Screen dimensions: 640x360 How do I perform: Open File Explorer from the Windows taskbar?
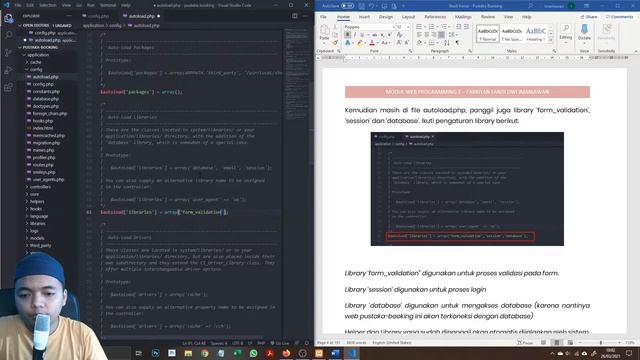(188, 353)
